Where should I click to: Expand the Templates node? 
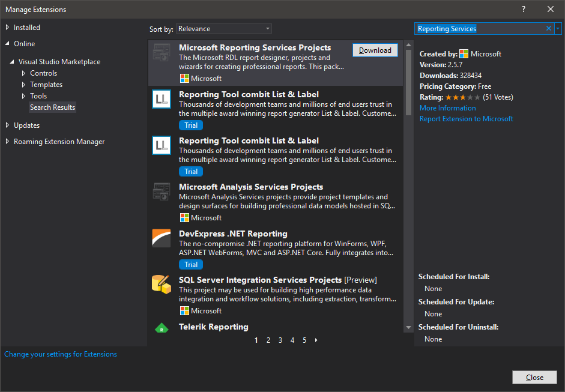coord(23,85)
